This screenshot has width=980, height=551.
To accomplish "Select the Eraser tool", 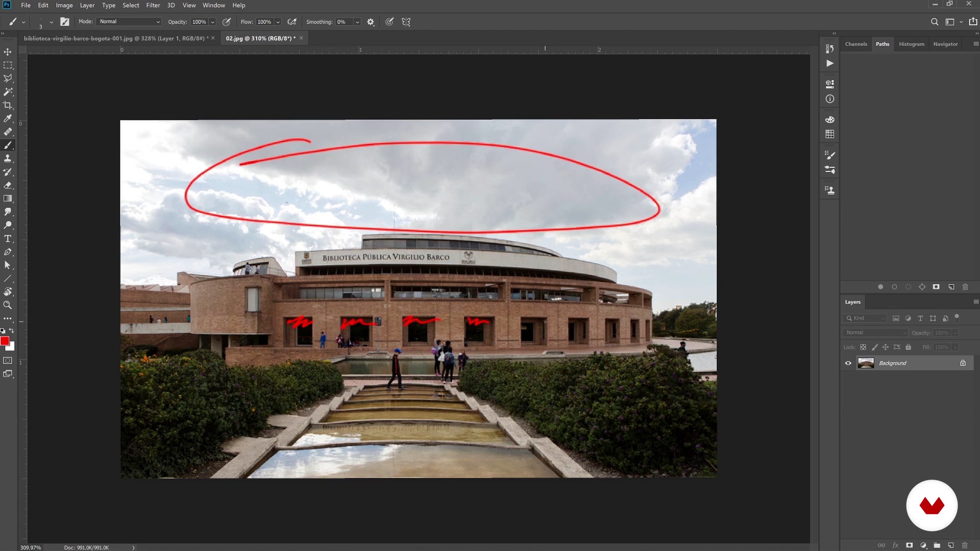I will tap(8, 185).
